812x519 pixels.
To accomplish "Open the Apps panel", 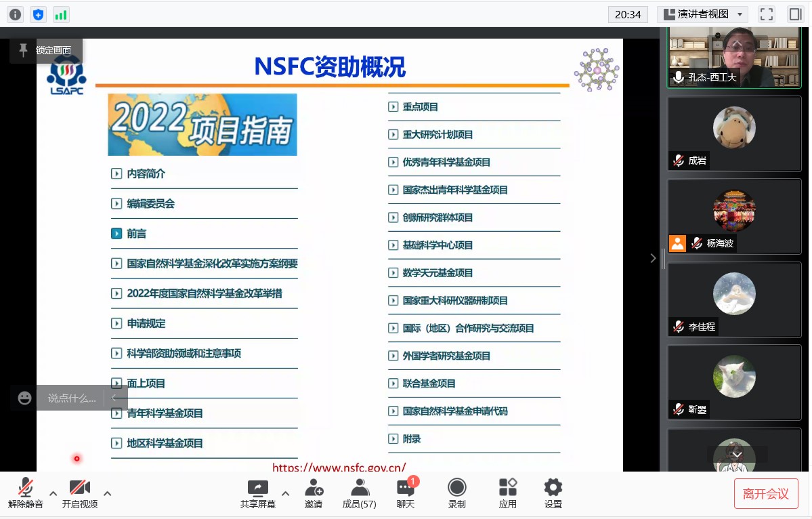I will pyautogui.click(x=507, y=493).
